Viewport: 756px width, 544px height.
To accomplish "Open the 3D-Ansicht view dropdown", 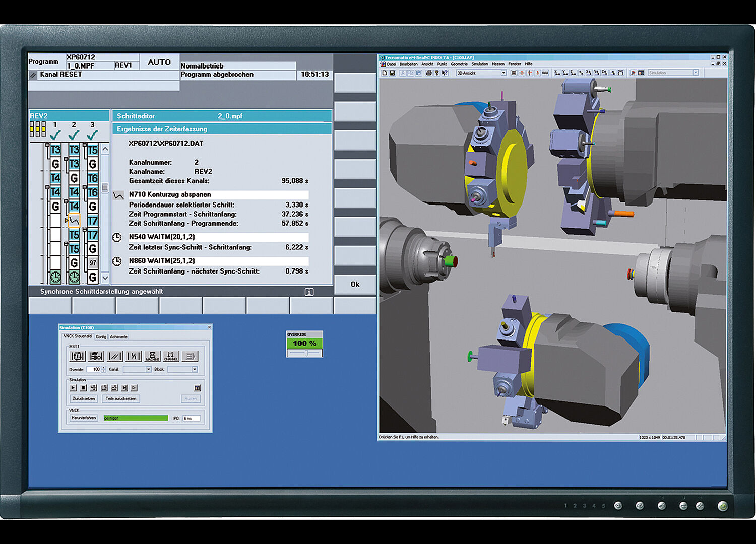I will click(x=503, y=73).
